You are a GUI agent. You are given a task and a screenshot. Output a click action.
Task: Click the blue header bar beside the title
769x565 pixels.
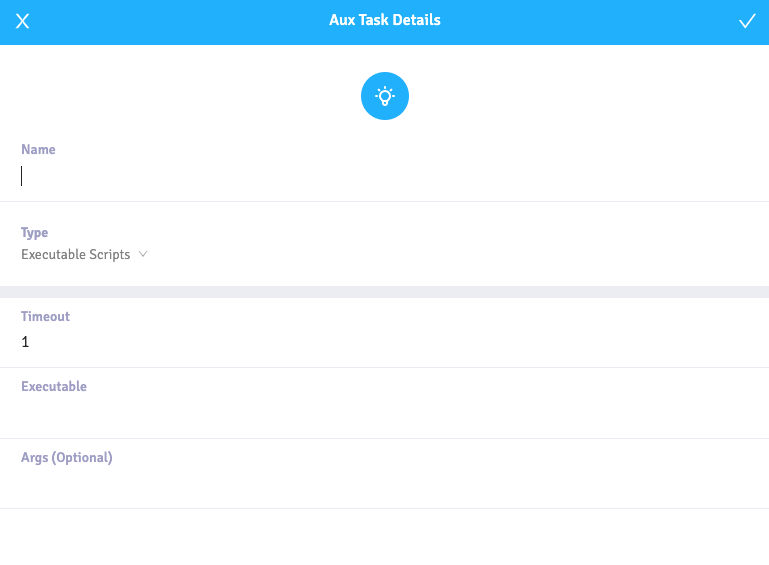click(x=589, y=22)
